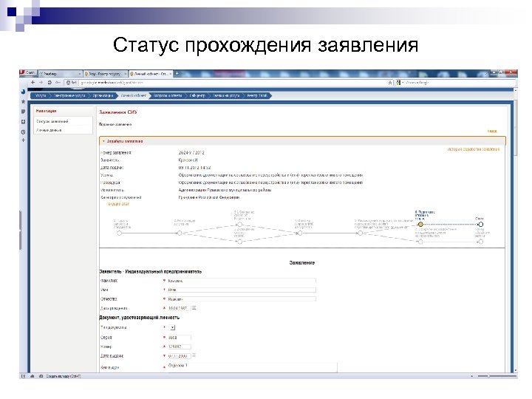This screenshot has width=532, height=399.
Task: Reload the page with refresh icon
Action: coord(50,83)
